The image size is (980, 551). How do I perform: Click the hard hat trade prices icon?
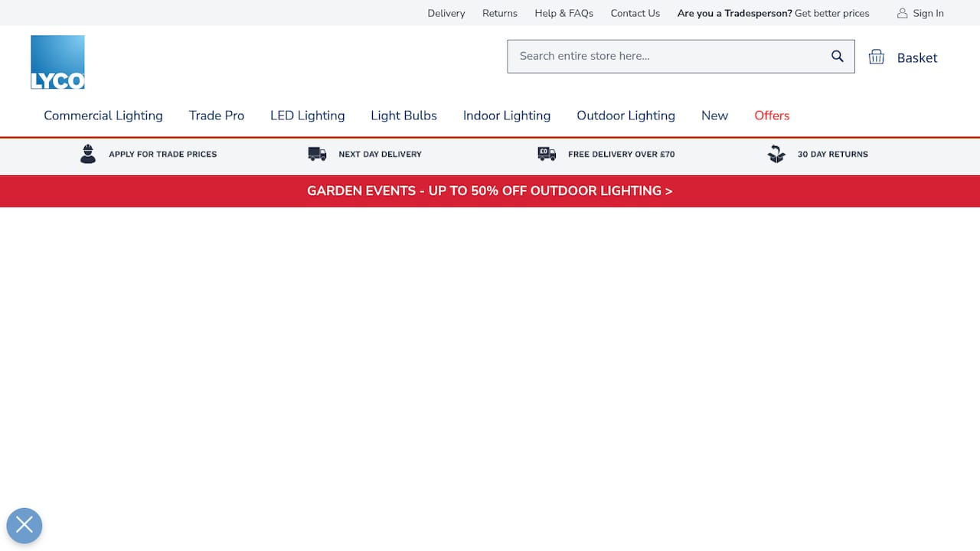(88, 154)
